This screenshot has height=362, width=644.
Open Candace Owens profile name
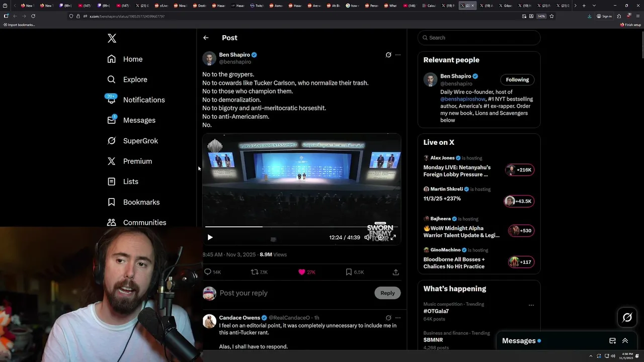[x=239, y=318]
